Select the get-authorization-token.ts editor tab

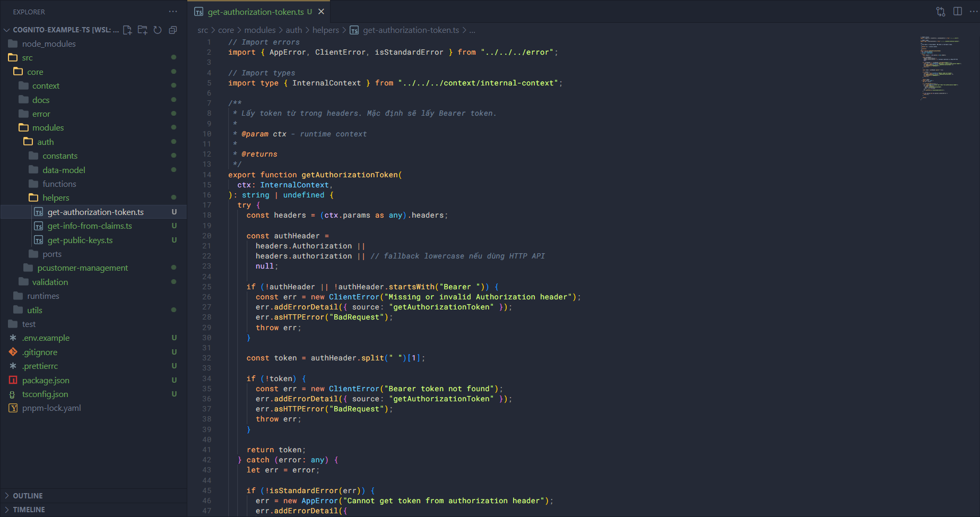pyautogui.click(x=255, y=12)
